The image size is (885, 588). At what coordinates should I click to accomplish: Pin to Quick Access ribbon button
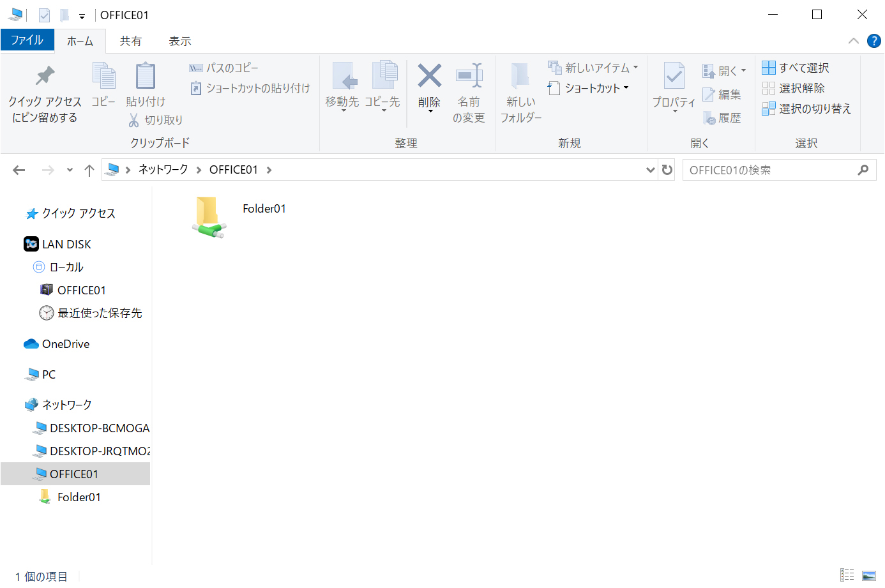[45, 93]
